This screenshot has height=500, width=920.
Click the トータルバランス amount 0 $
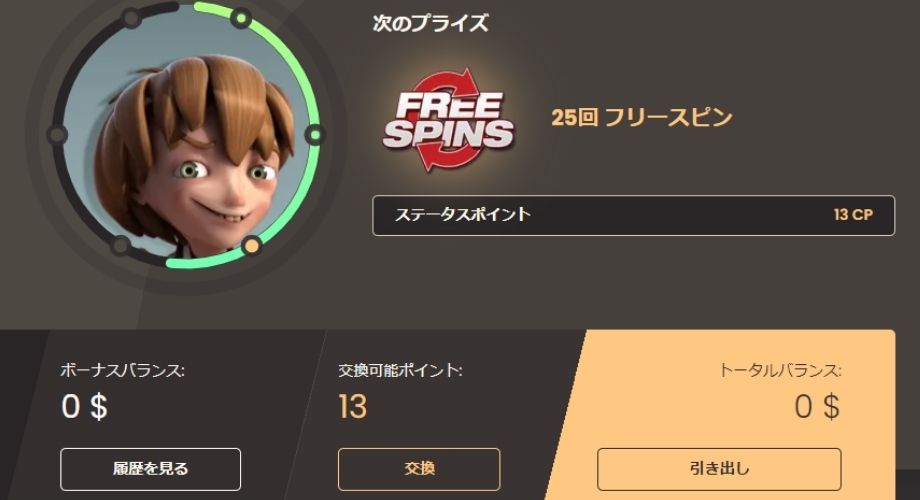pos(817,407)
